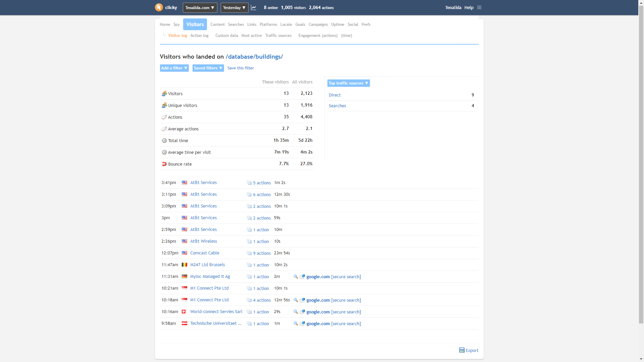Image resolution: width=644 pixels, height=362 pixels.
Task: Click the Swiss flag for World-connect Servies Sarl
Action: coord(183,312)
